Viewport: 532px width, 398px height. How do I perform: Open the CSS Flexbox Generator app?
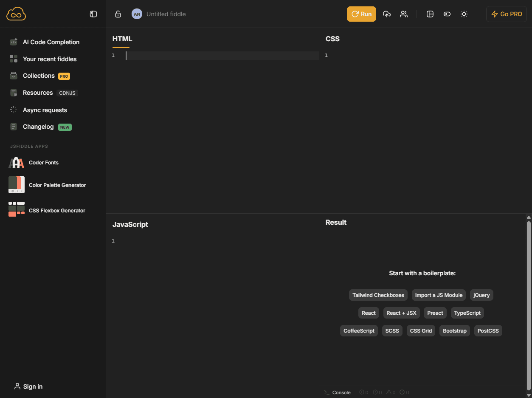pyautogui.click(x=57, y=211)
